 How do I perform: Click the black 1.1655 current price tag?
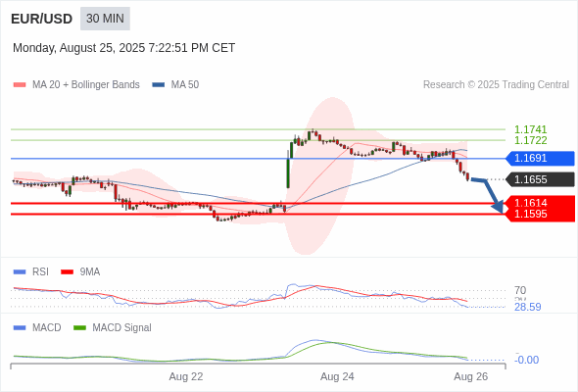[x=540, y=179]
